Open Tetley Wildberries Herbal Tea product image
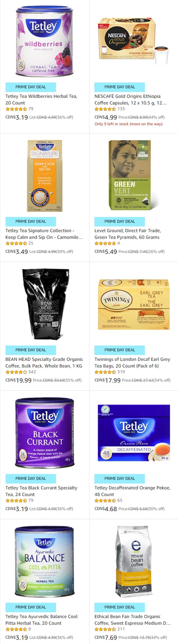The width and height of the screenshot is (178, 644). coord(44,41)
